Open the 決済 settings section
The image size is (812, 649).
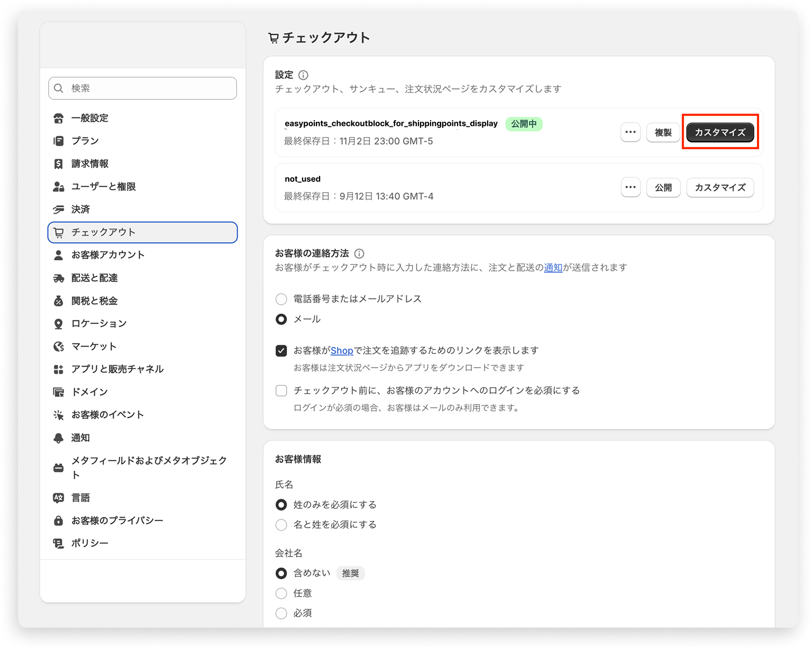(81, 209)
